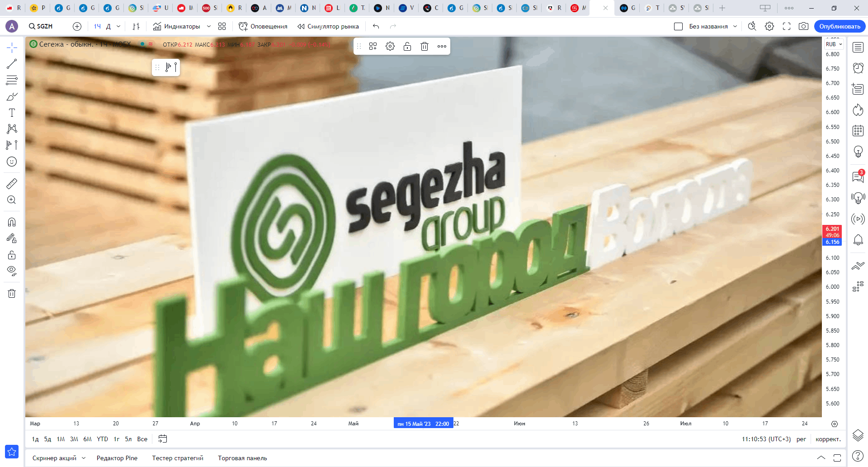Open templates in floating drawing toolbar

pos(373,46)
